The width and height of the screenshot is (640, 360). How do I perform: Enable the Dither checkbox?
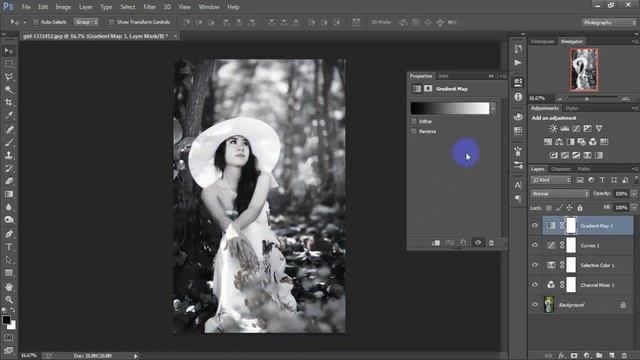click(414, 121)
